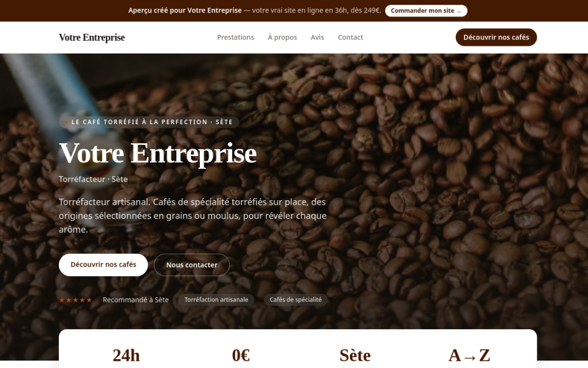Click the 'Le café torréfié à la perfection' badge
This screenshot has width=588, height=368.
pos(149,122)
